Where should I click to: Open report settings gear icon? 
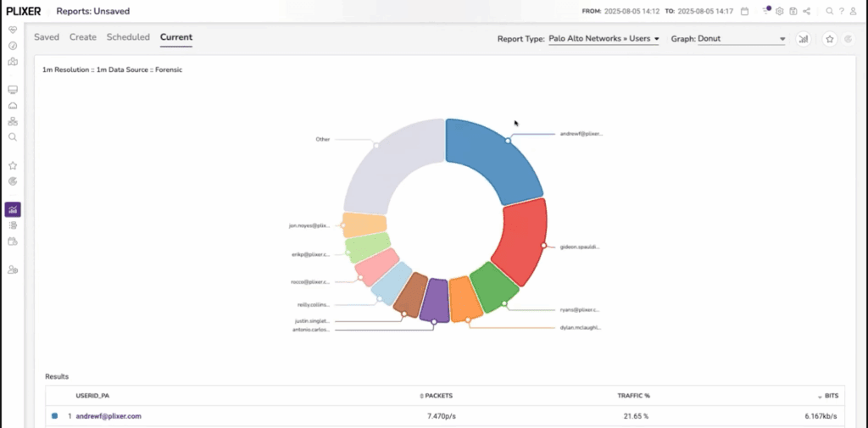tap(780, 11)
